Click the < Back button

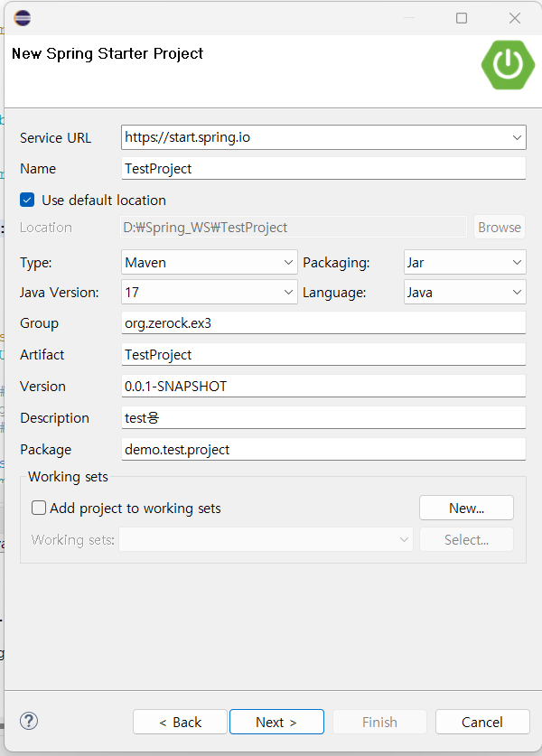tap(180, 722)
